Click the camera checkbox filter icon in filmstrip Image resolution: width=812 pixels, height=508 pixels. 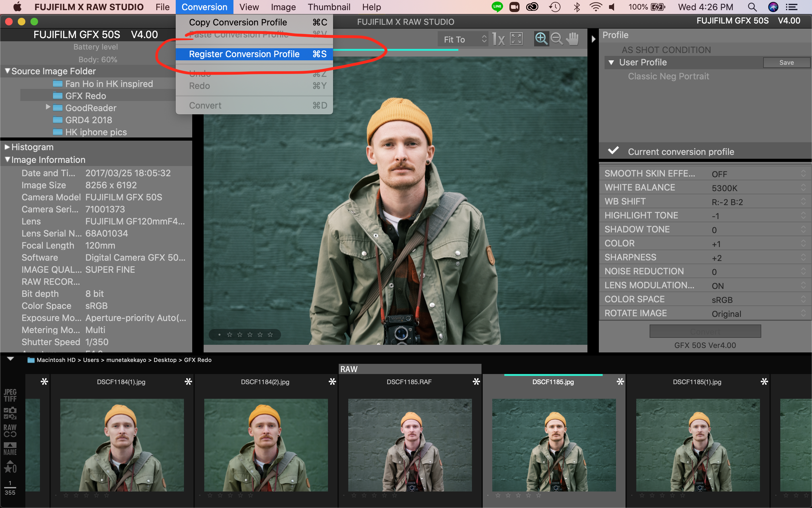[x=10, y=413]
